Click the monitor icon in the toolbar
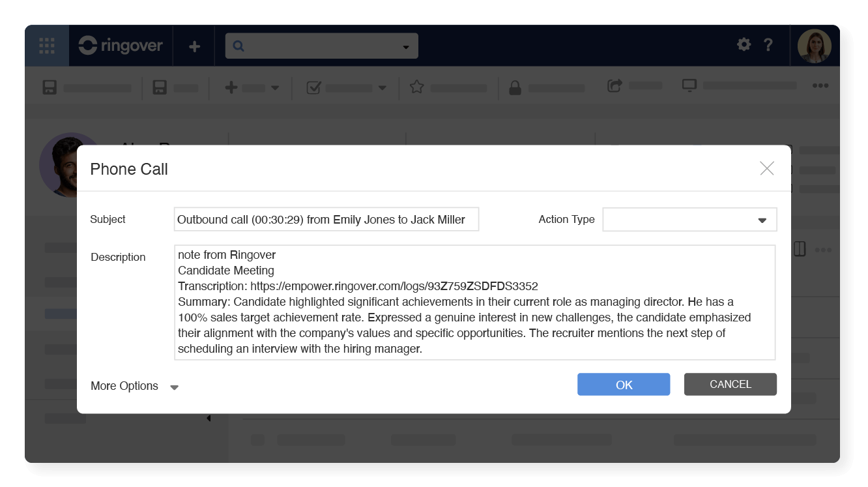The width and height of the screenshot is (868, 487). (689, 86)
